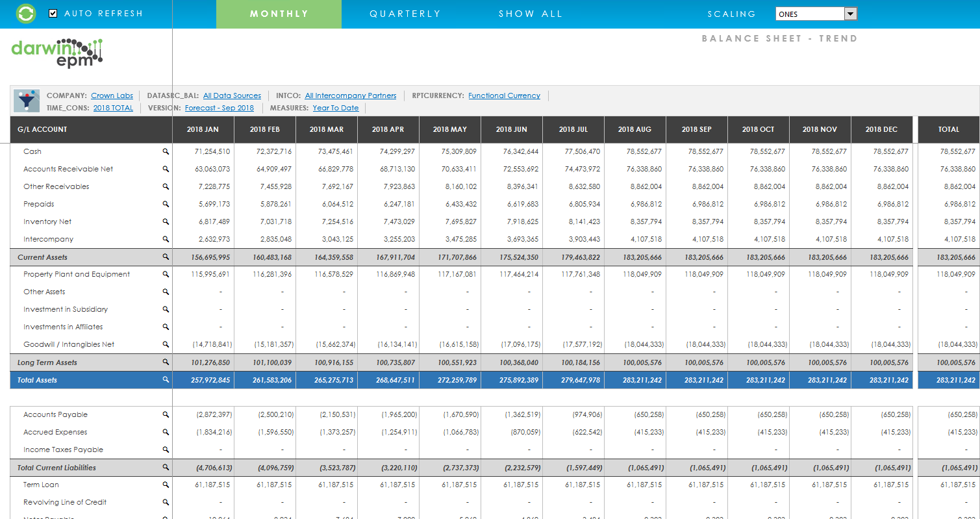This screenshot has height=519, width=980.
Task: Click the Accounts Payable magnifier
Action: [x=166, y=414]
